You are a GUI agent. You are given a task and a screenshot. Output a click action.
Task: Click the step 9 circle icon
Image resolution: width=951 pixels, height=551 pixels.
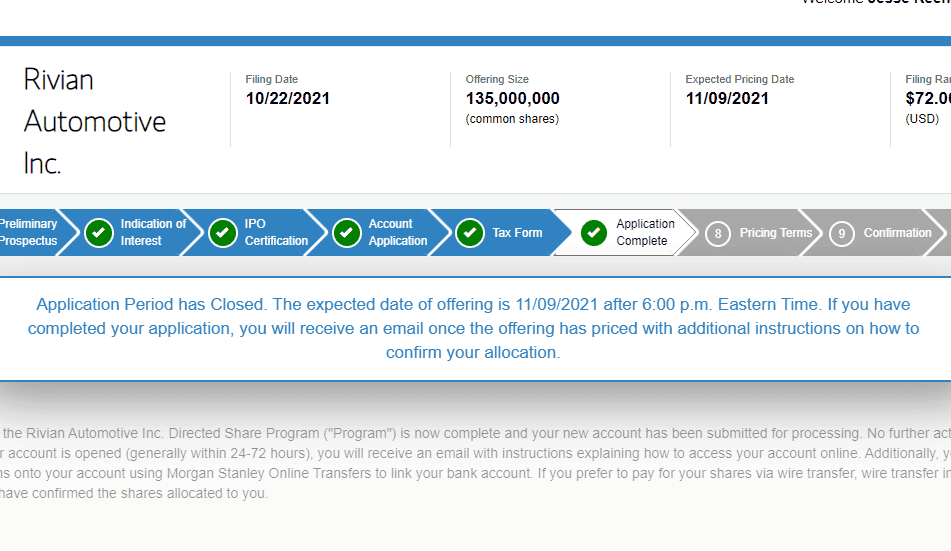tap(841, 234)
